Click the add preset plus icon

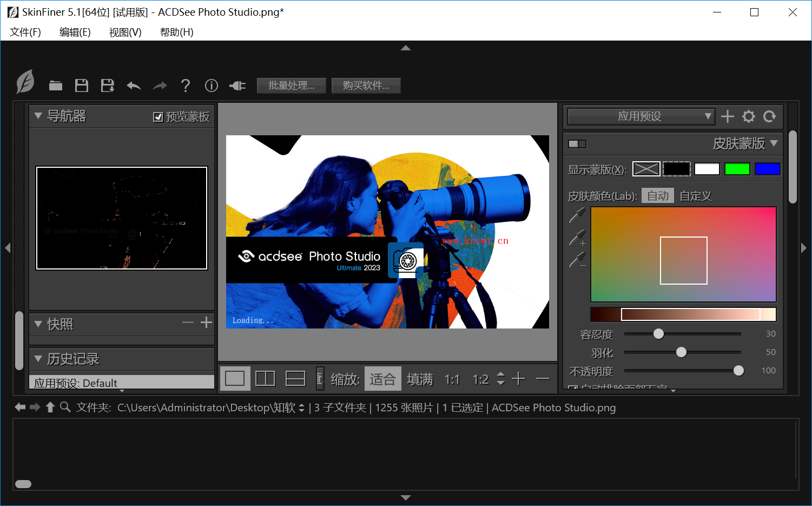coord(728,116)
